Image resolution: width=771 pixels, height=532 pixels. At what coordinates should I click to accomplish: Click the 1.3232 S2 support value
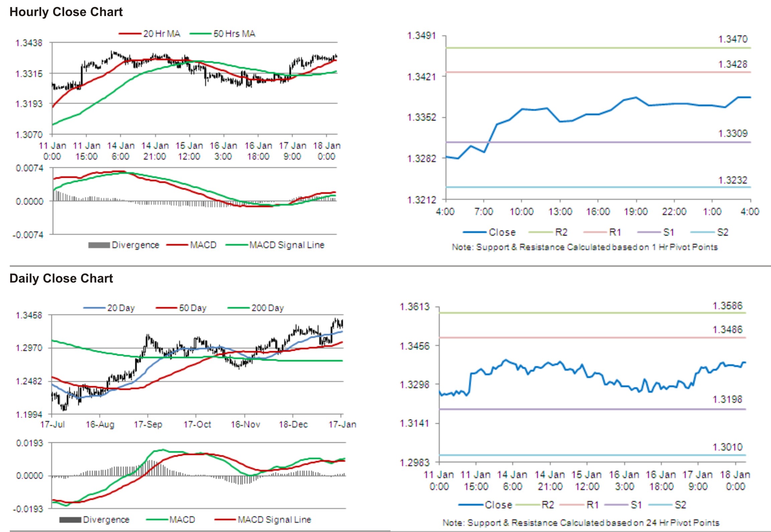733,180
